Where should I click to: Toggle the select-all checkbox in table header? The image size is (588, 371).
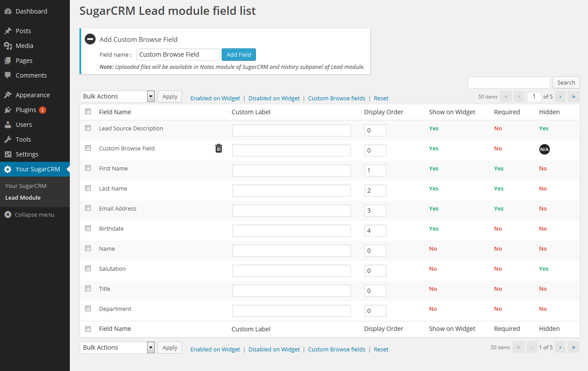coord(88,112)
